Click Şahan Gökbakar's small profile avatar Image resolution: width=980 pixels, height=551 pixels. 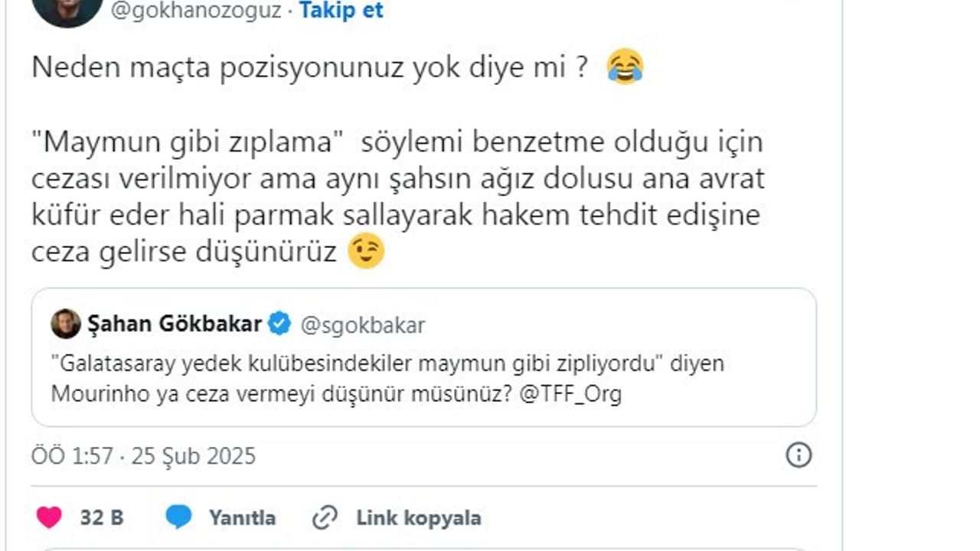pos(66,324)
